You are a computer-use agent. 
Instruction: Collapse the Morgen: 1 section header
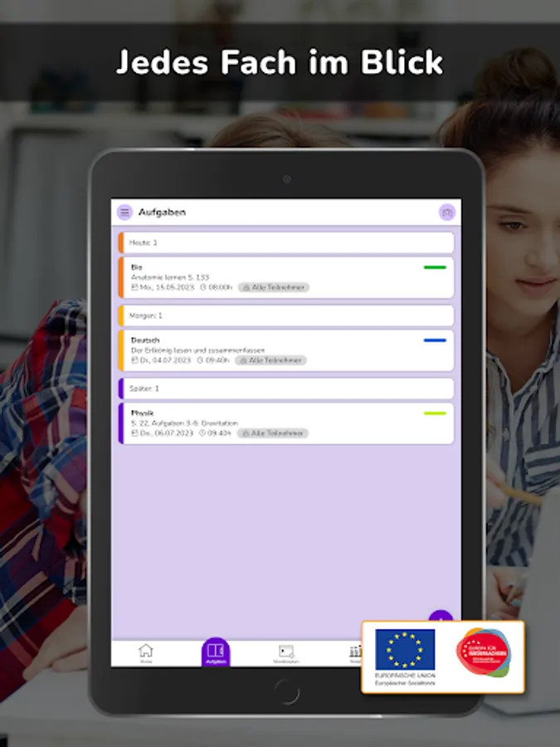pos(286,315)
